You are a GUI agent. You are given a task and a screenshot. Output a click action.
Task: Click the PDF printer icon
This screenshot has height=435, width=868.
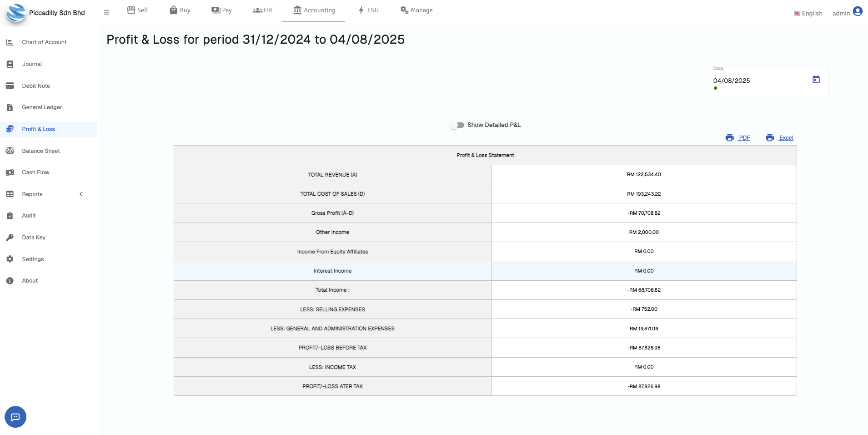point(730,137)
